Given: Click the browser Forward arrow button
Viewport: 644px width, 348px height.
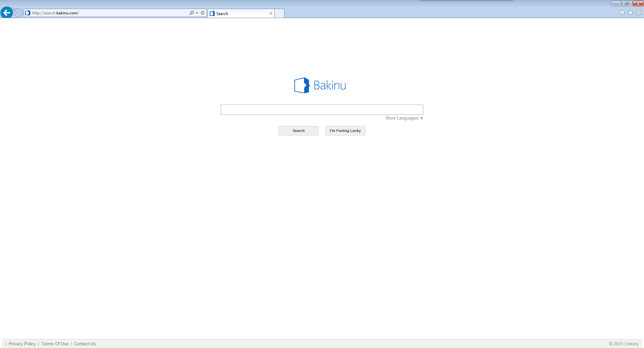Looking at the screenshot, I should pos(18,13).
